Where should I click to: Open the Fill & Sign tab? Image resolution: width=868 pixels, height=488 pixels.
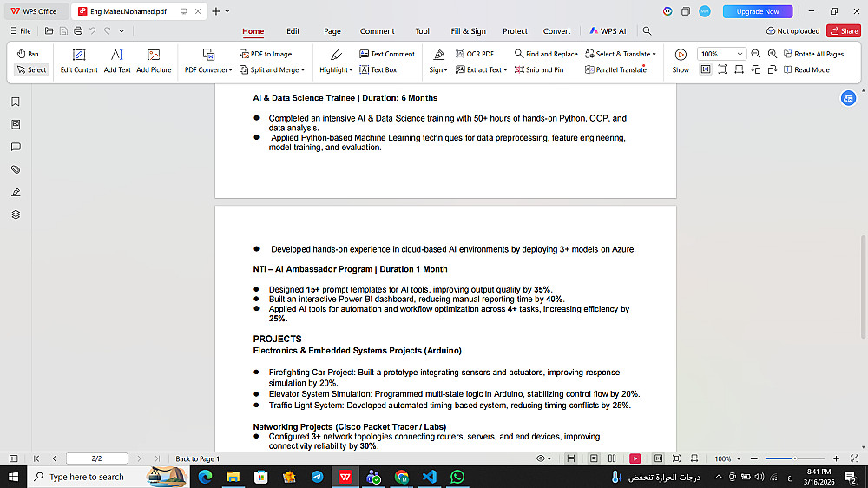pyautogui.click(x=468, y=31)
